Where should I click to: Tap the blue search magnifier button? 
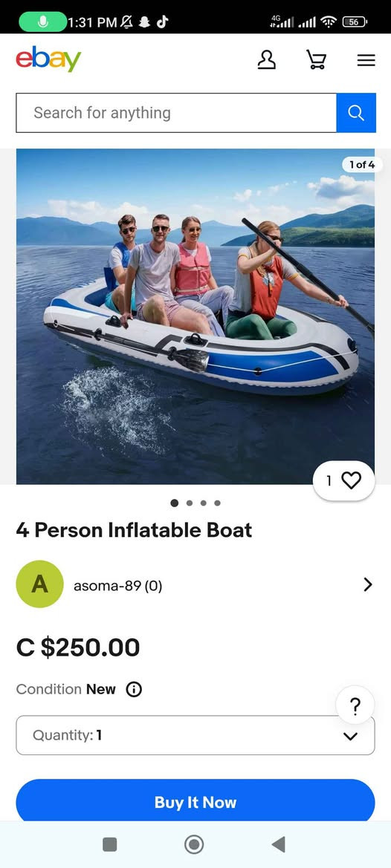(x=356, y=113)
